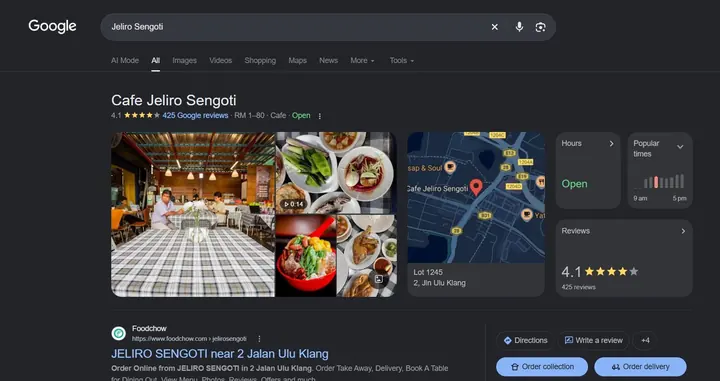Click the Order delivery button
The width and height of the screenshot is (720, 381).
[640, 367]
